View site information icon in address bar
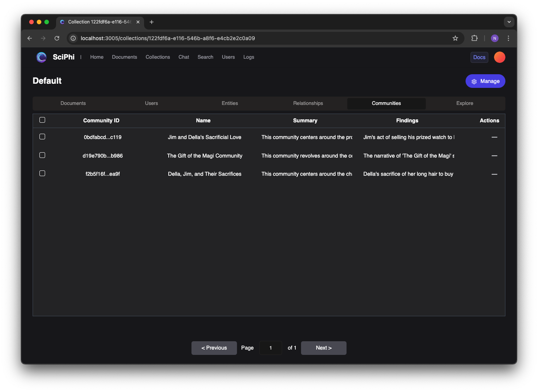The image size is (538, 392). tap(73, 38)
